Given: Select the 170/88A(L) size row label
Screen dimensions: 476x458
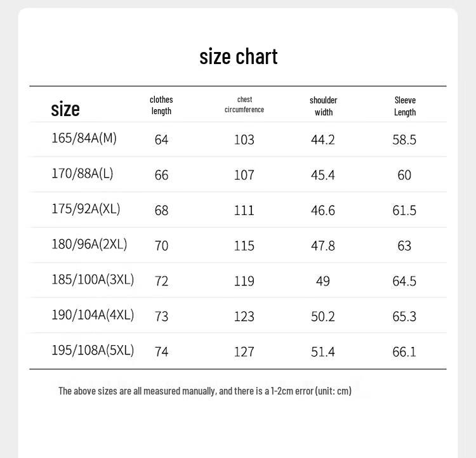Looking at the screenshot, I should click(83, 174).
